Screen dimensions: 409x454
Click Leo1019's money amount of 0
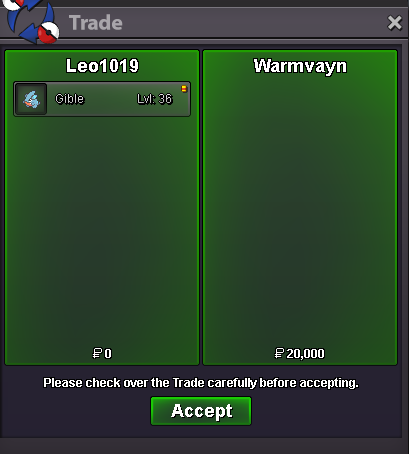tap(108, 353)
